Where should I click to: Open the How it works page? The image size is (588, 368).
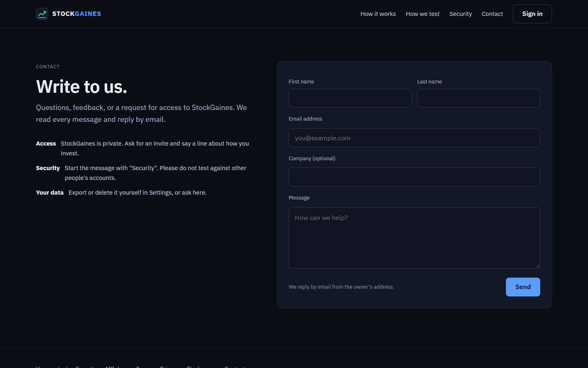click(x=378, y=14)
